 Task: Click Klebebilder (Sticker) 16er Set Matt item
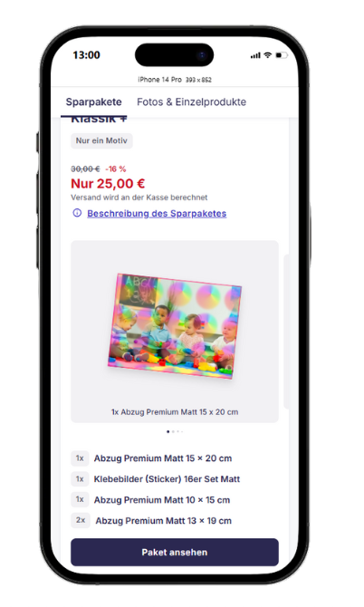click(x=167, y=479)
